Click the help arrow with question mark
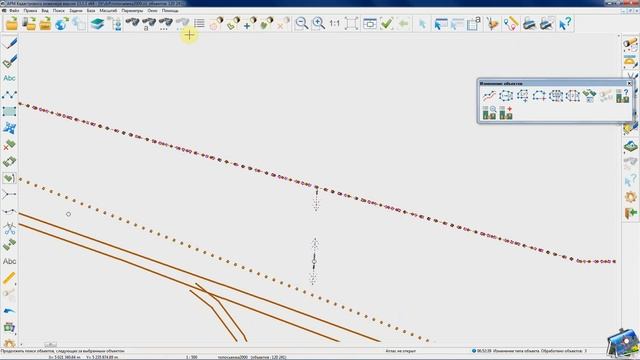Image resolution: width=640 pixels, height=360 pixels. (565, 24)
